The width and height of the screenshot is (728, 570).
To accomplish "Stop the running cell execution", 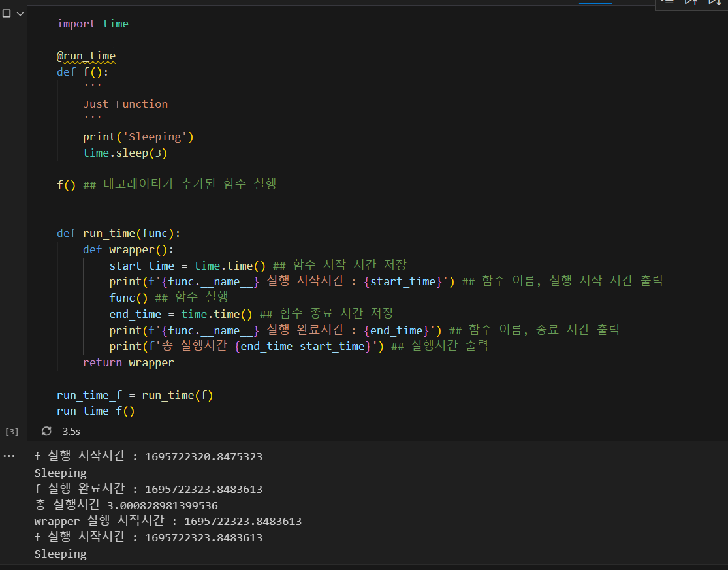I will pos(7,14).
